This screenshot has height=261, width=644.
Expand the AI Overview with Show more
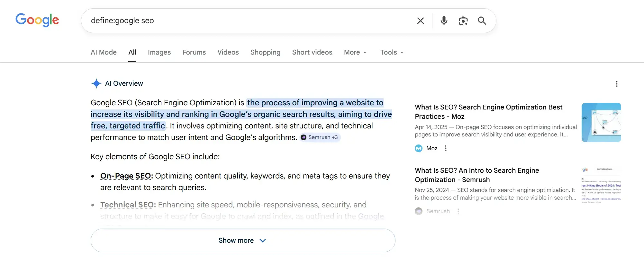(x=242, y=240)
